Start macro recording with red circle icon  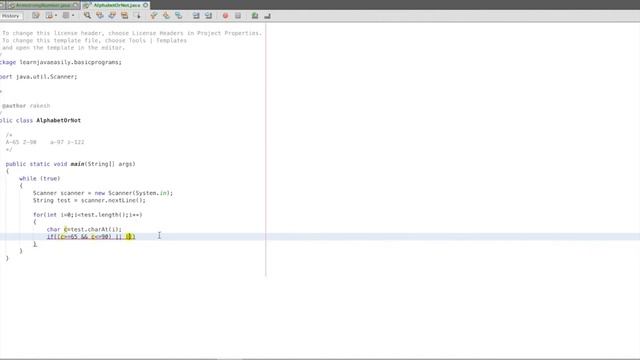[x=225, y=16]
